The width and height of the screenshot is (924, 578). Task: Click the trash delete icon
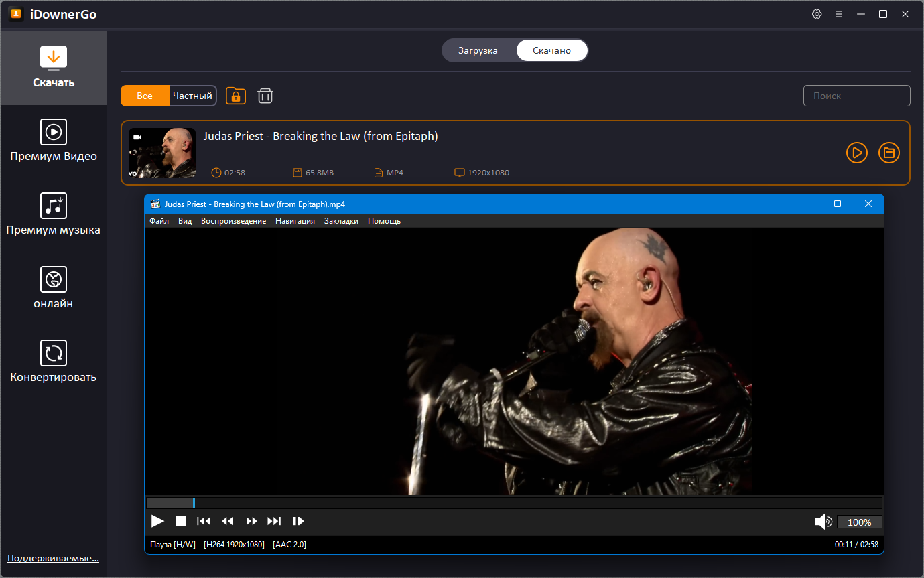(265, 96)
